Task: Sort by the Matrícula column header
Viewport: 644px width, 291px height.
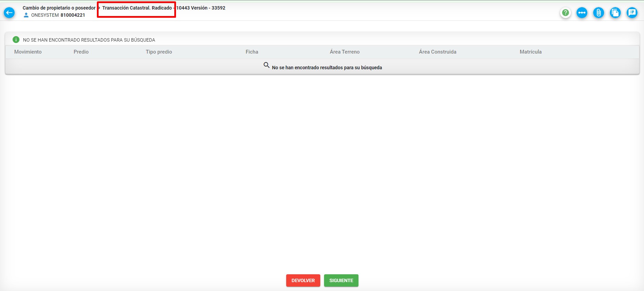Action: 530,52
